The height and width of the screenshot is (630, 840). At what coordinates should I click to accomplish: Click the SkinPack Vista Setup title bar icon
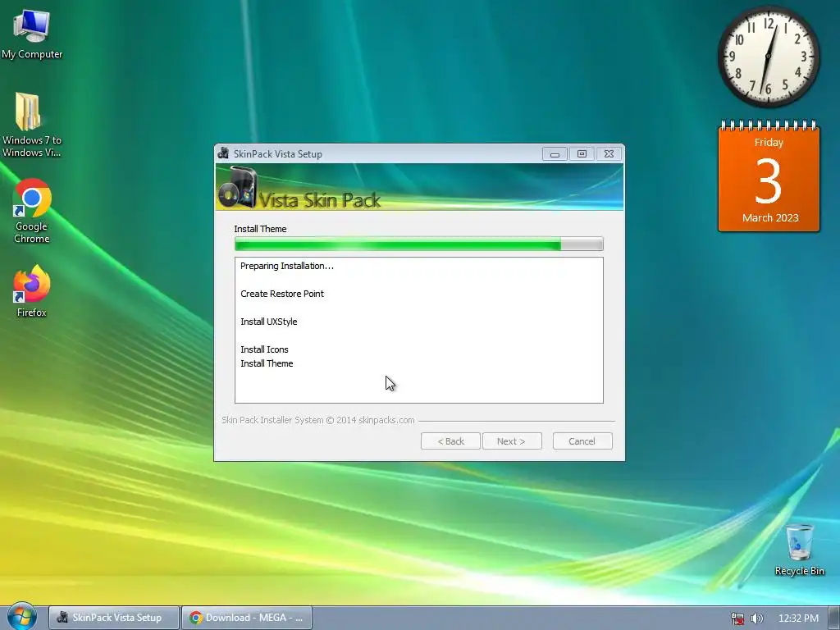223,153
